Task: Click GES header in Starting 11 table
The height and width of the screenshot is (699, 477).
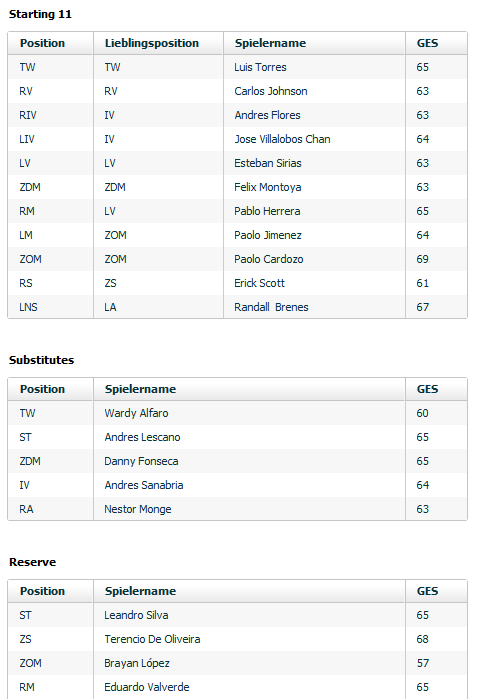Action: coord(427,43)
